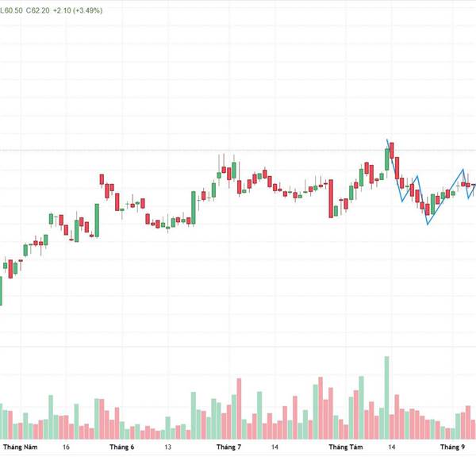Click the low price value L60.50

tap(11, 10)
